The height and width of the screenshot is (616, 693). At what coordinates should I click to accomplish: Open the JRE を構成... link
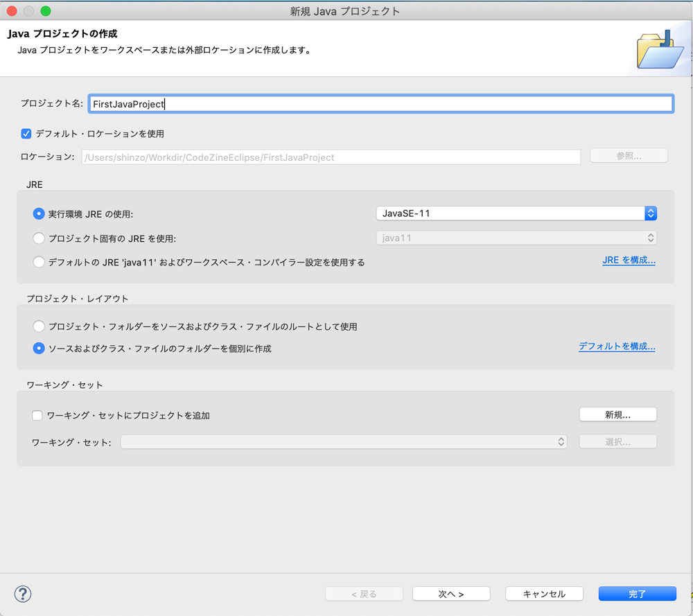coord(629,260)
